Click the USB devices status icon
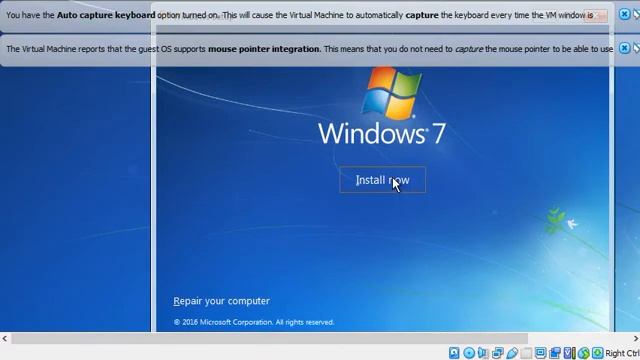 tap(512, 353)
